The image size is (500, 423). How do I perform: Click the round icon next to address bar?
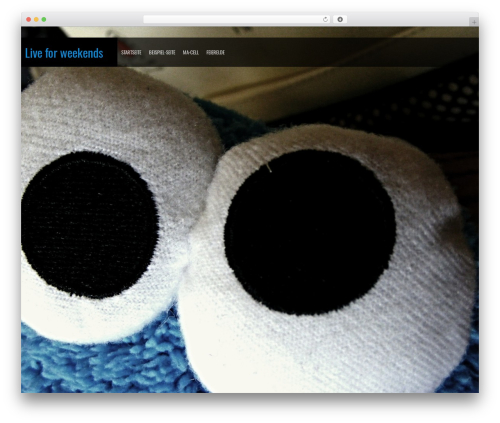(340, 20)
